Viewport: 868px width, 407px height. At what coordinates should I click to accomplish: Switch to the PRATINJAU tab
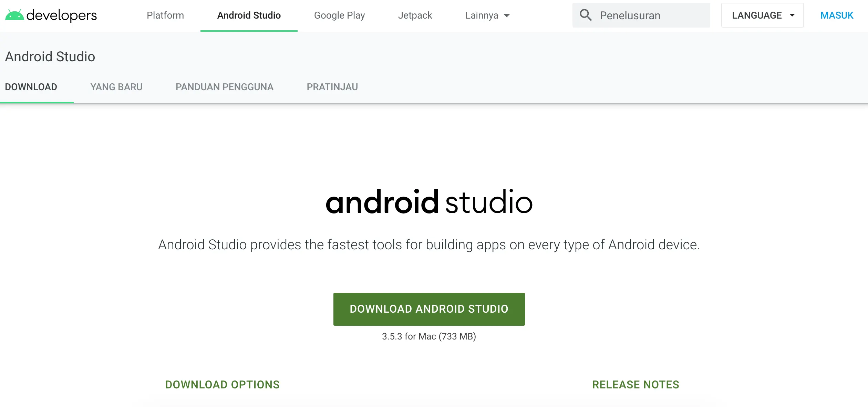(x=332, y=87)
